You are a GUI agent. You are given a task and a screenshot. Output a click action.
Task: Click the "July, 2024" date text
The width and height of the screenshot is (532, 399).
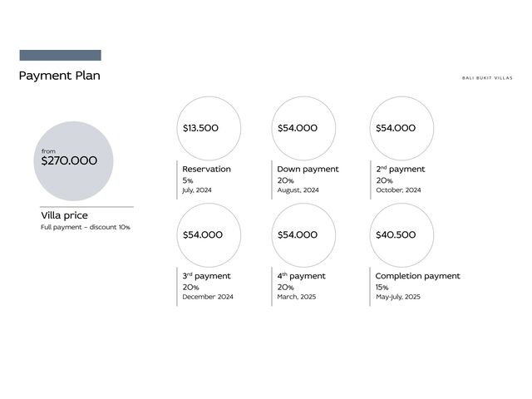tap(197, 190)
